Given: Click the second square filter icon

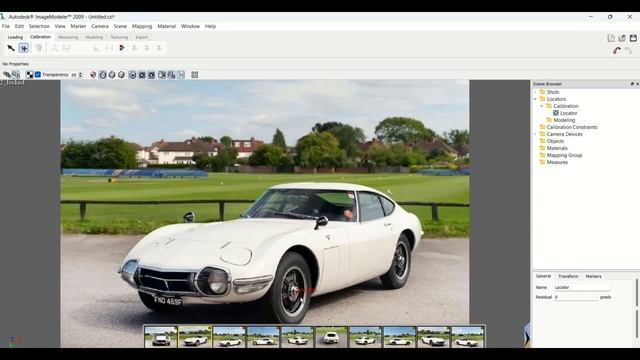Looking at the screenshot, I should [x=151, y=75].
